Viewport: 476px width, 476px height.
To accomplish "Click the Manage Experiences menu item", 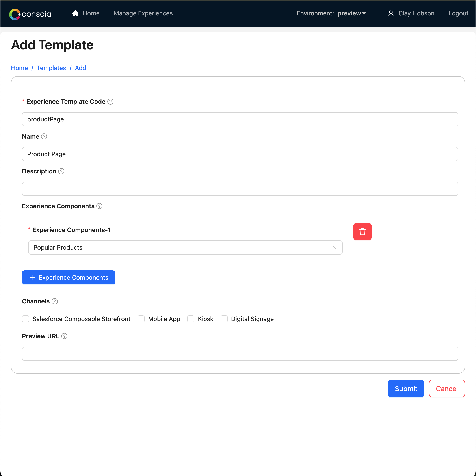I will [x=143, y=13].
